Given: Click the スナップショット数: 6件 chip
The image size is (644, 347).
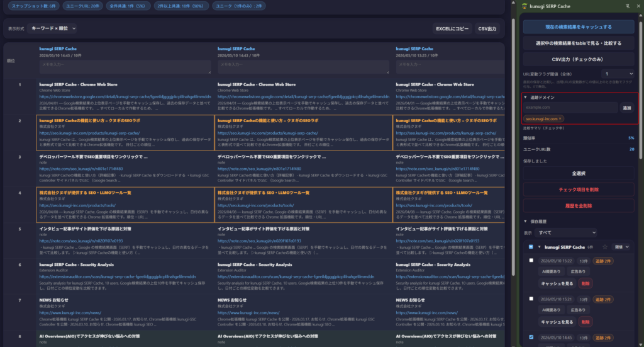Looking at the screenshot, I should point(34,6).
